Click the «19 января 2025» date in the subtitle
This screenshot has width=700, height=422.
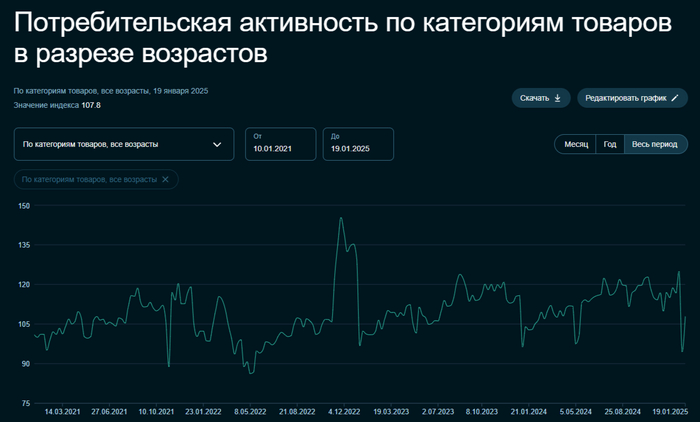pyautogui.click(x=180, y=91)
